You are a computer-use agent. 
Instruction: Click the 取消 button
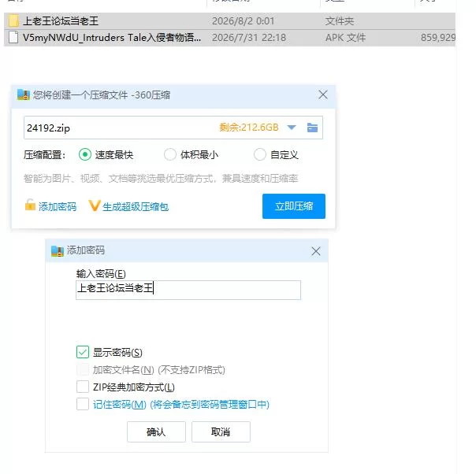click(x=221, y=431)
